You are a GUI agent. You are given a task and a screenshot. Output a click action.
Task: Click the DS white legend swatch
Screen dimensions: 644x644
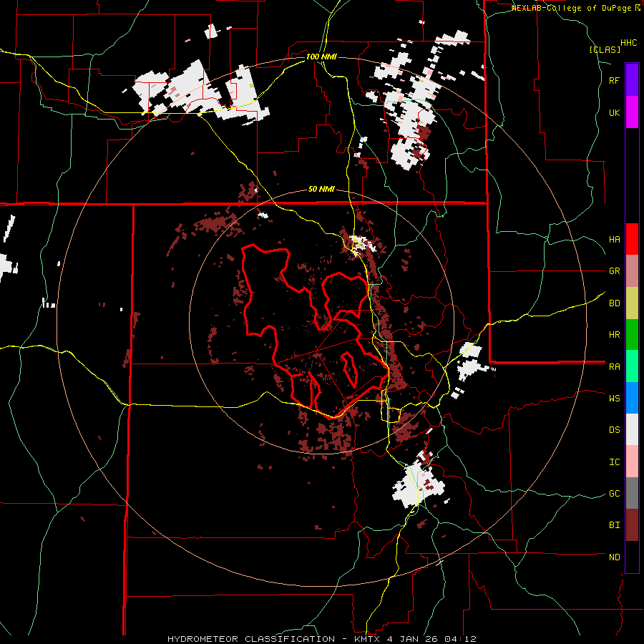click(632, 429)
